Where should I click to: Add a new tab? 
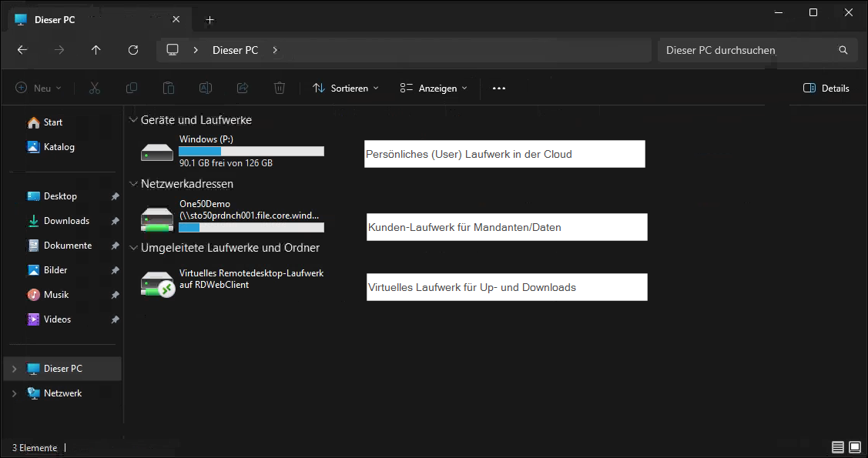[209, 20]
